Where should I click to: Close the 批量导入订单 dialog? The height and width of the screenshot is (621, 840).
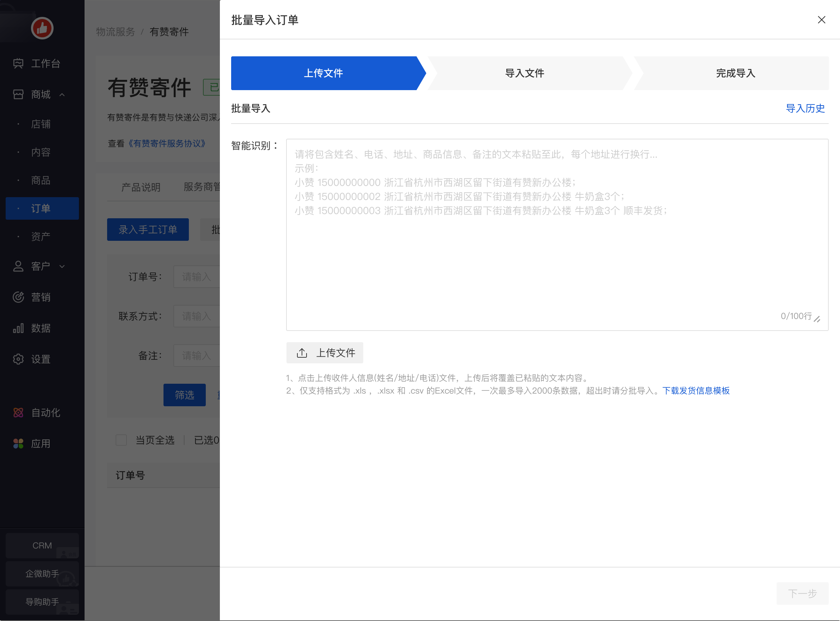(x=821, y=20)
